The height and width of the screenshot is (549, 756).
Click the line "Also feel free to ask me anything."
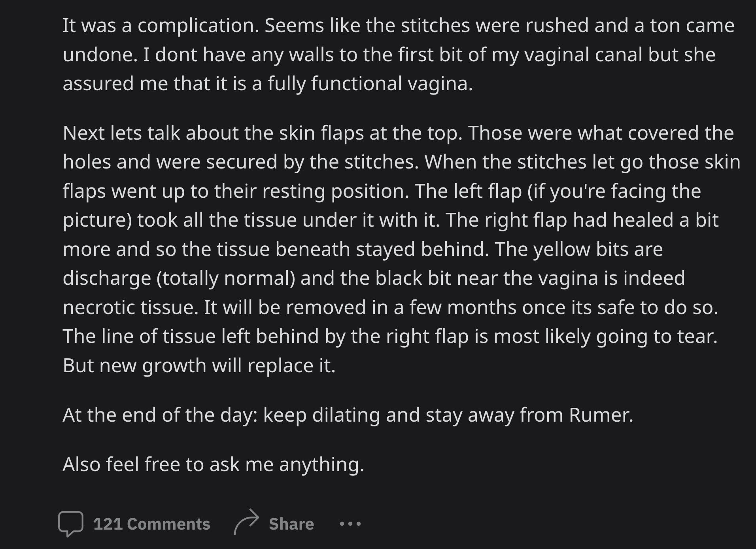(213, 464)
